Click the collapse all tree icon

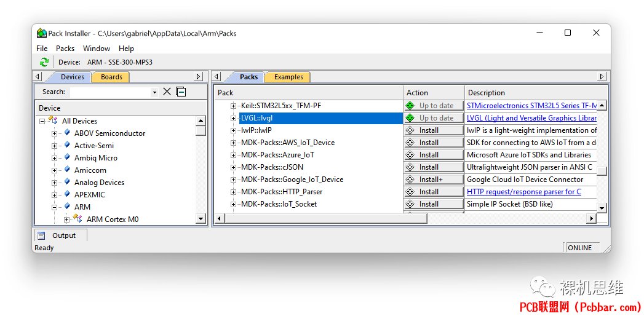pyautogui.click(x=181, y=92)
